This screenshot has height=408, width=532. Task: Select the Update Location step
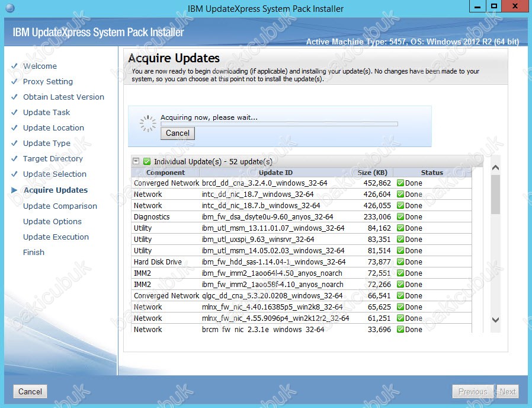53,128
